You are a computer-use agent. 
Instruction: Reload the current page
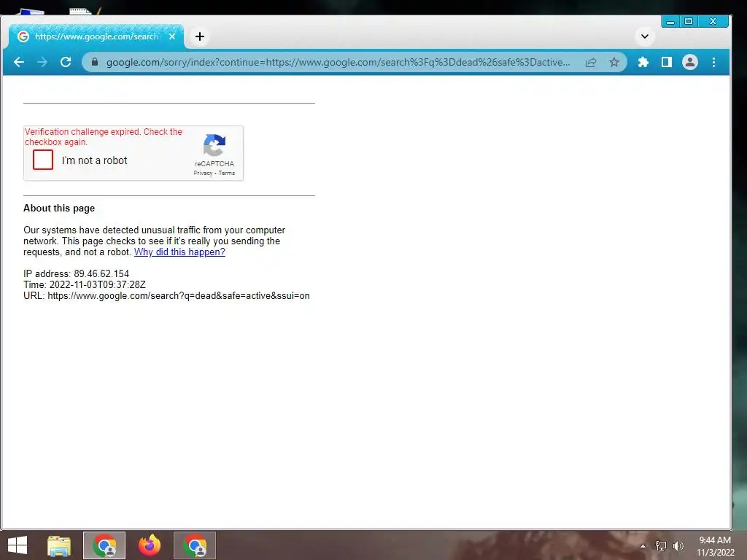coord(66,62)
